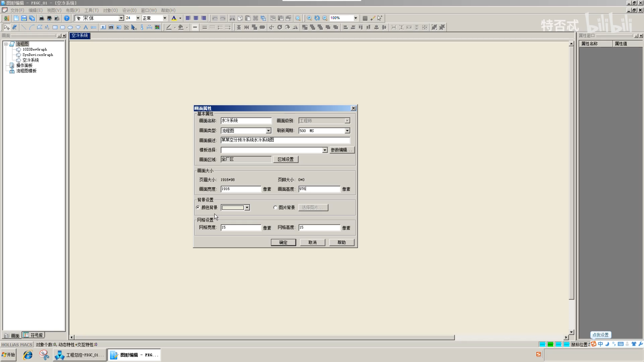Open the 刷新周期 dropdown
This screenshot has width=644, height=362.
click(347, 131)
